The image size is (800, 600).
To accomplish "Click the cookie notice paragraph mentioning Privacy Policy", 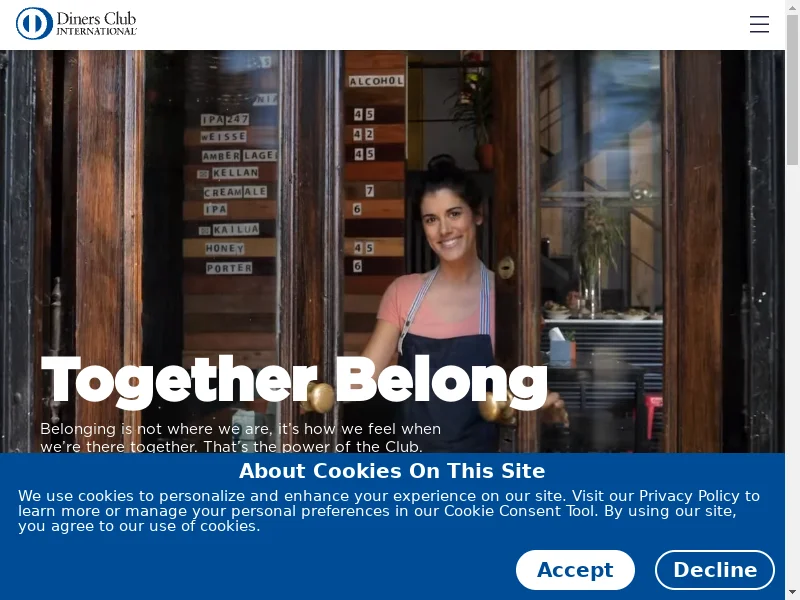I will click(x=389, y=511).
